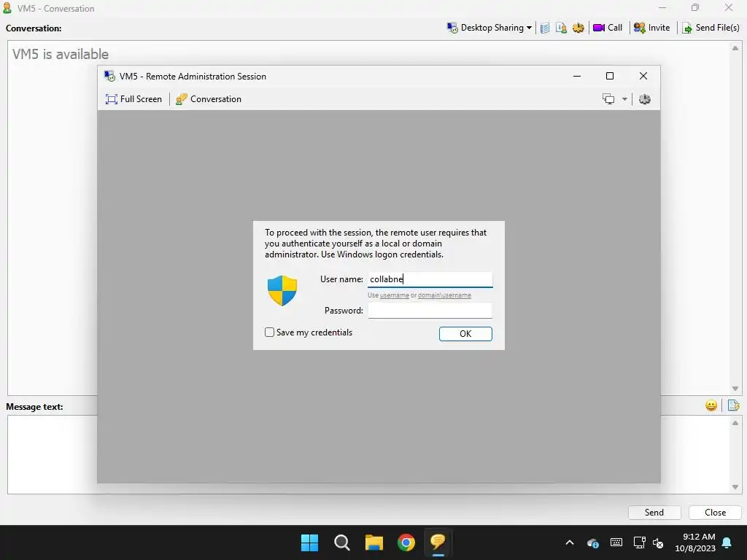The height and width of the screenshot is (560, 747).
Task: Open File Explorer from the taskbar
Action: click(x=374, y=542)
